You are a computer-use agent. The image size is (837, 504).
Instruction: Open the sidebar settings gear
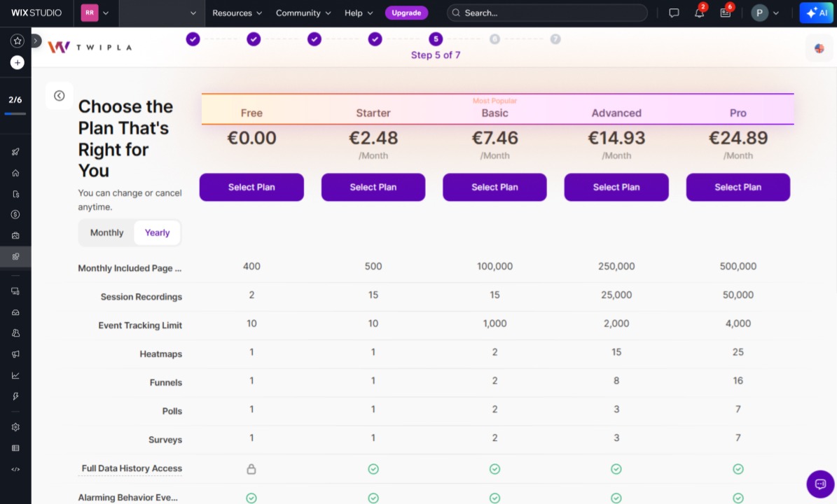(x=15, y=427)
